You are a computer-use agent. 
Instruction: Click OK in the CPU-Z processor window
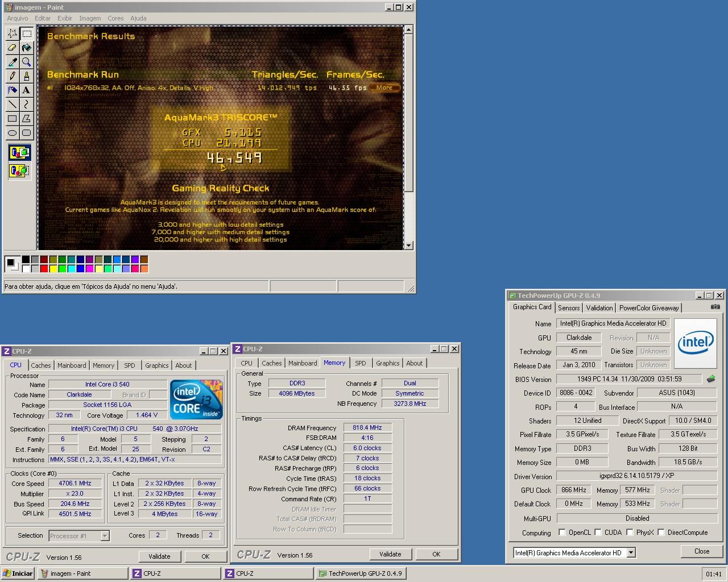click(205, 556)
